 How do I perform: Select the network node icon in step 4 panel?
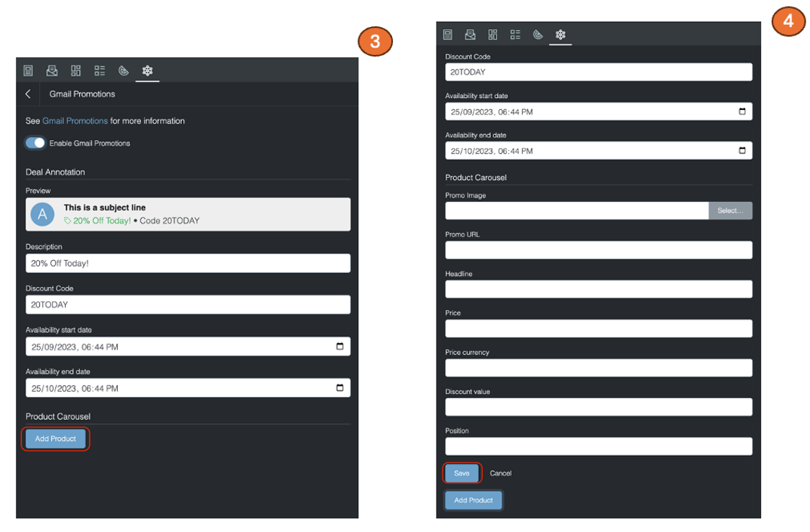[560, 35]
